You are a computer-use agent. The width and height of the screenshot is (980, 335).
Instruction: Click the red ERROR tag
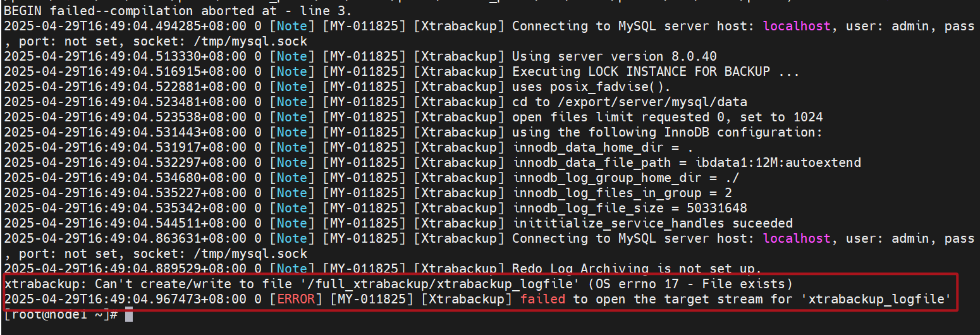(296, 299)
